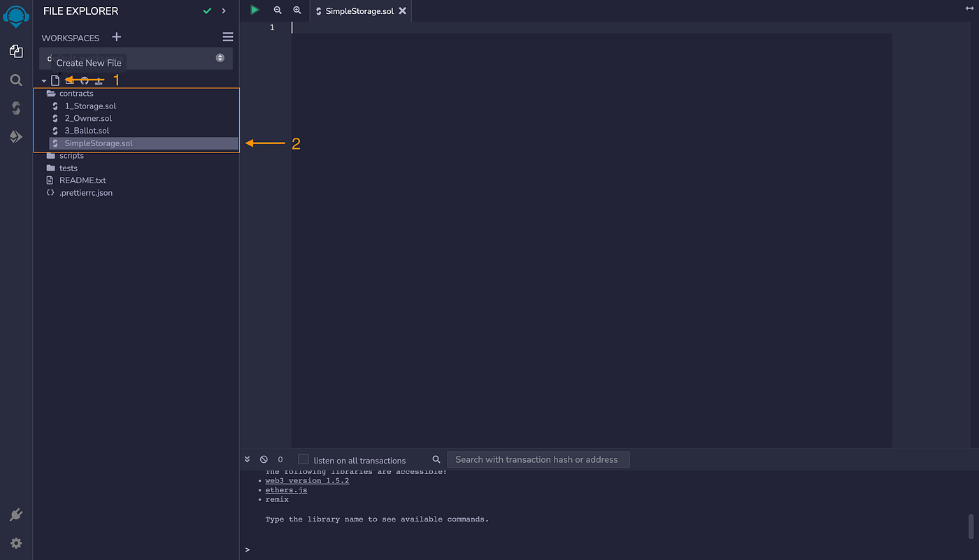979x560 pixels.
Task: Close the SimpleStorage.sol tab
Action: pyautogui.click(x=402, y=11)
